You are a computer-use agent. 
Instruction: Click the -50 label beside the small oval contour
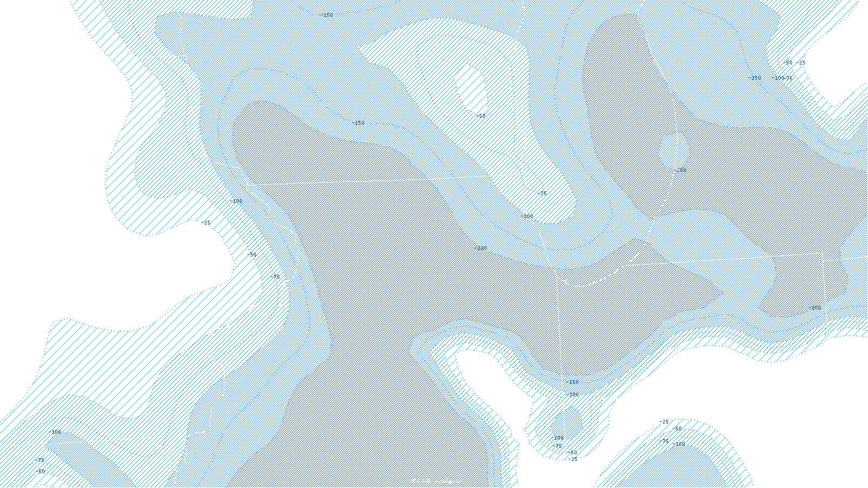click(481, 116)
